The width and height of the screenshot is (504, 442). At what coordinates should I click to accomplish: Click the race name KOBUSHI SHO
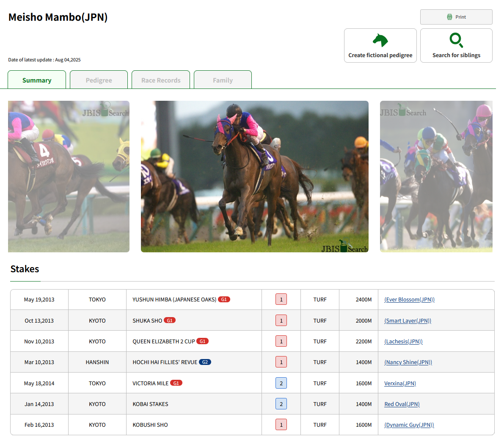click(x=150, y=425)
